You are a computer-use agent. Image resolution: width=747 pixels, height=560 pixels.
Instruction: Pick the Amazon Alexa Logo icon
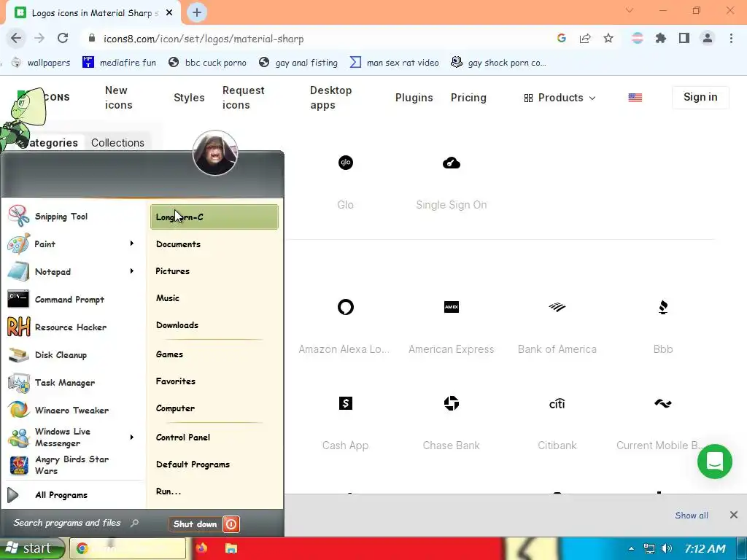[x=345, y=307]
